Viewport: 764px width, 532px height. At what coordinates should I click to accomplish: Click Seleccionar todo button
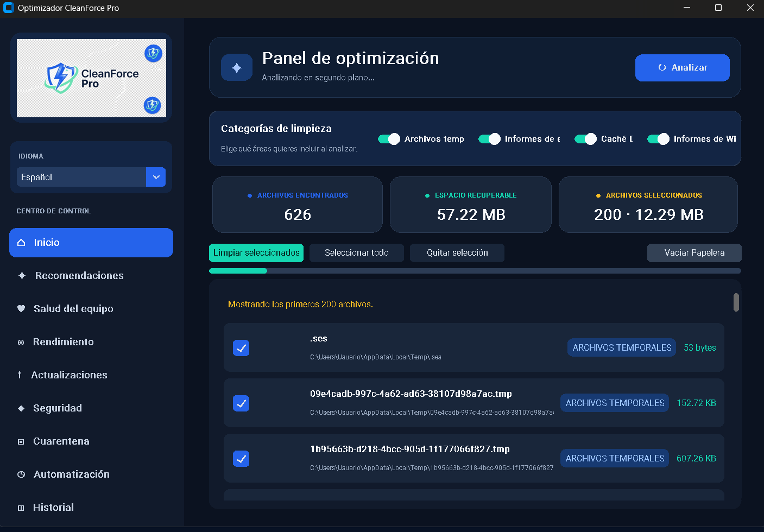point(357,253)
